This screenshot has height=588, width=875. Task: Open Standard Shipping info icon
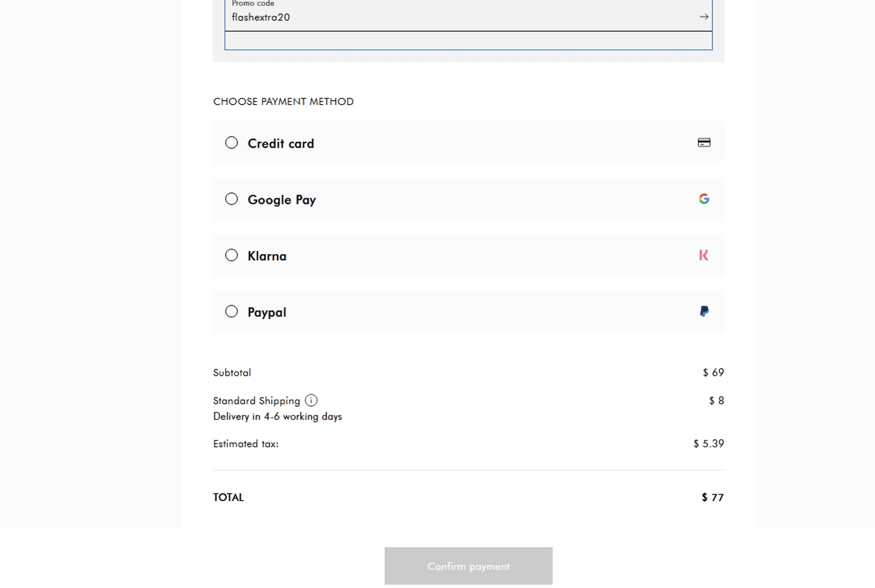click(311, 400)
